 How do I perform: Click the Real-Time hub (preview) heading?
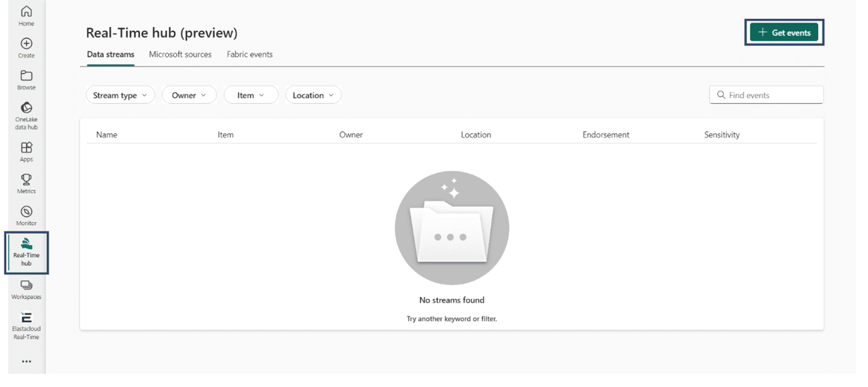tap(162, 33)
